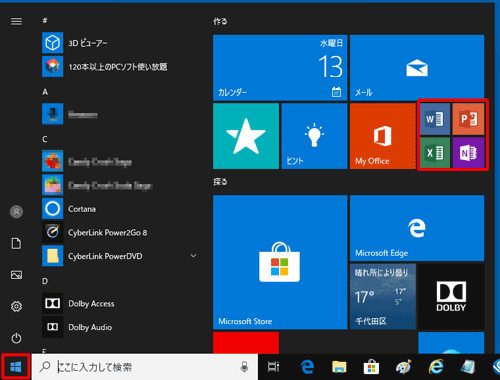Open the DOLBY tile
Screen dimensions: 500x380
pyautogui.click(x=451, y=297)
